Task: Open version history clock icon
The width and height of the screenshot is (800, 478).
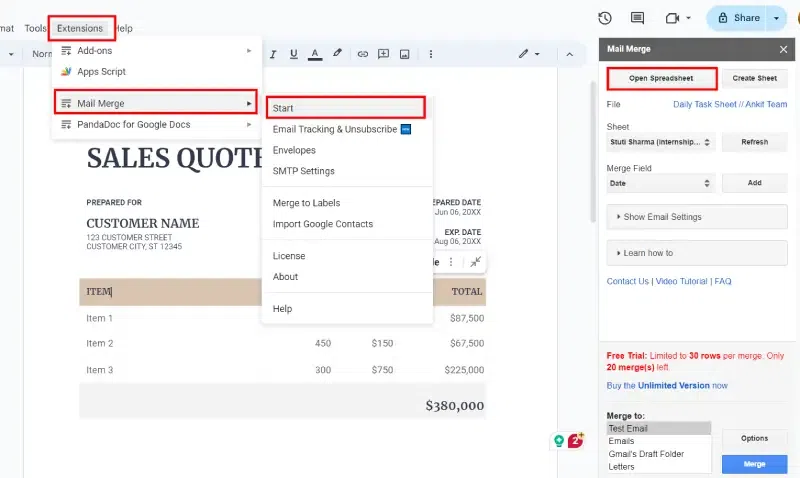Action: (x=605, y=18)
